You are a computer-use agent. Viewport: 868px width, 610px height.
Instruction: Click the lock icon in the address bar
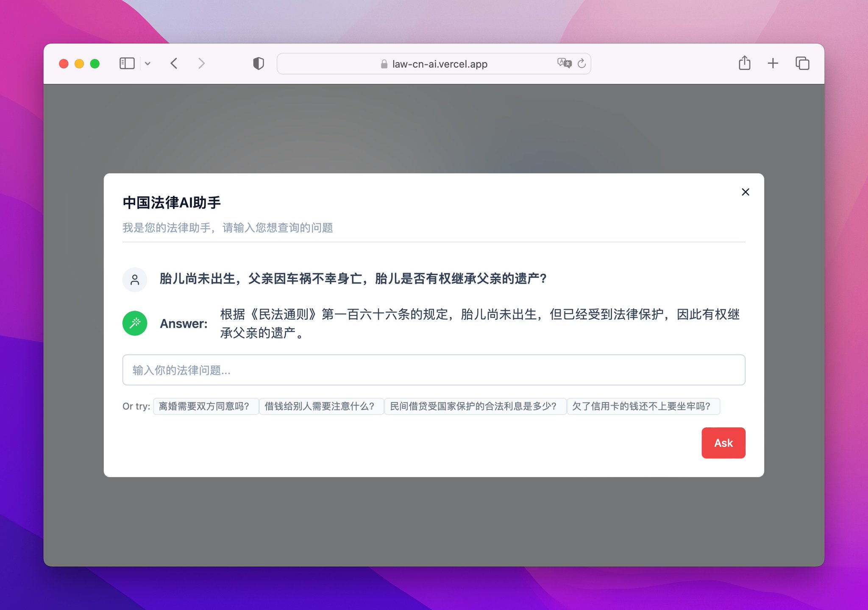coord(384,64)
